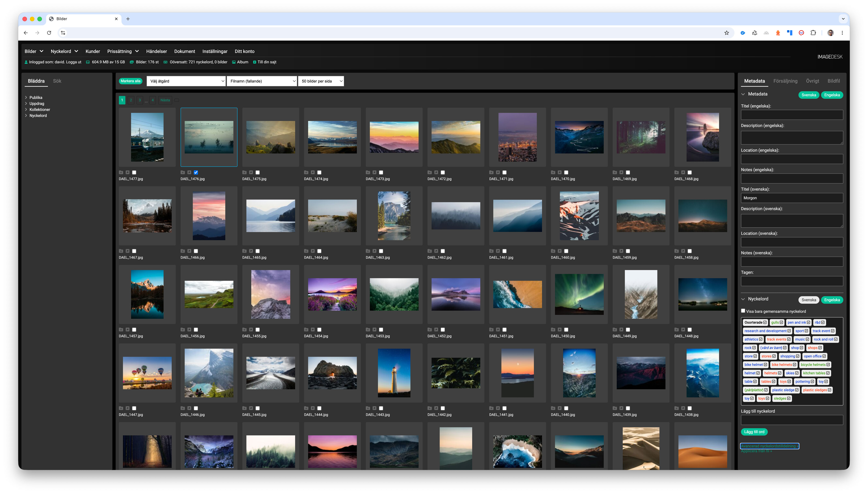Click the Markera alla button

click(131, 81)
